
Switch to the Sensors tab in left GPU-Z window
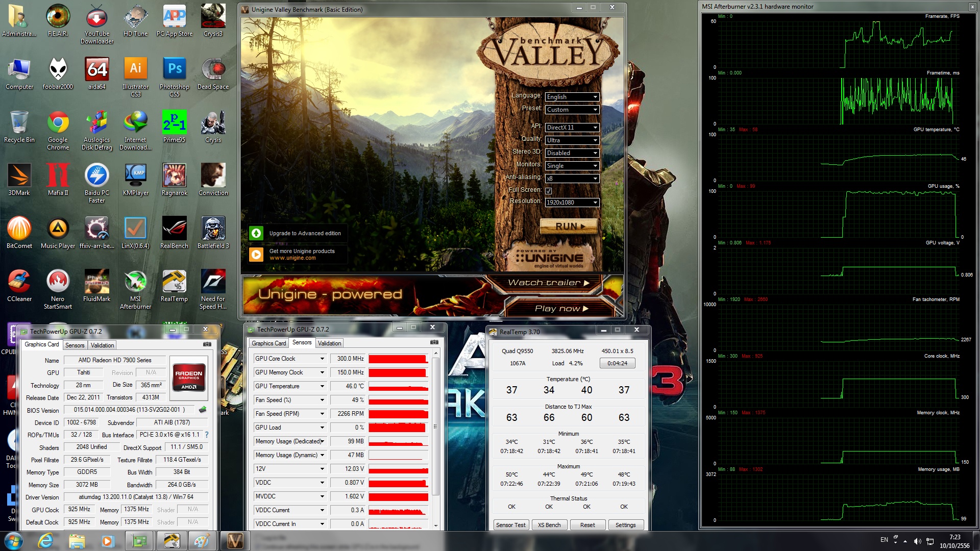click(75, 345)
